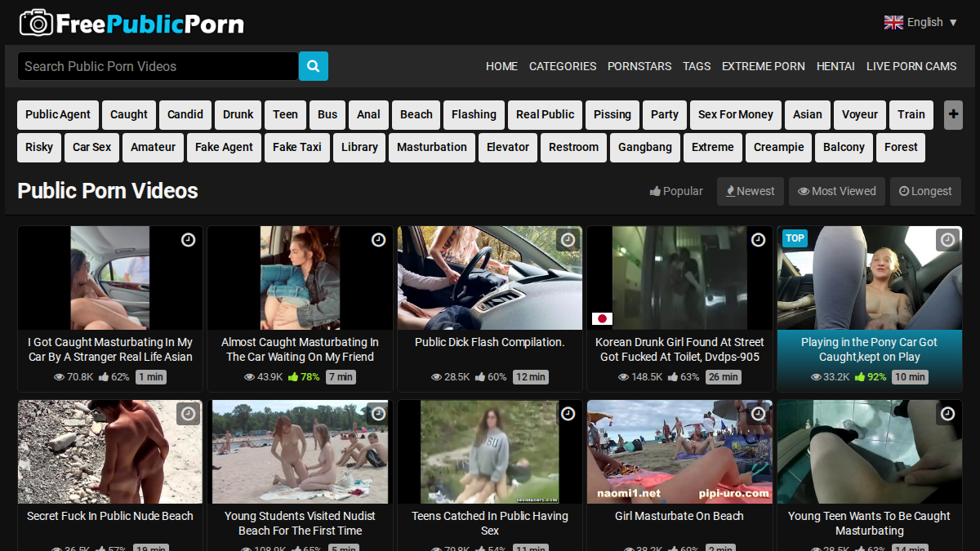Sort videos by Popular
The image size is (980, 551).
click(676, 191)
